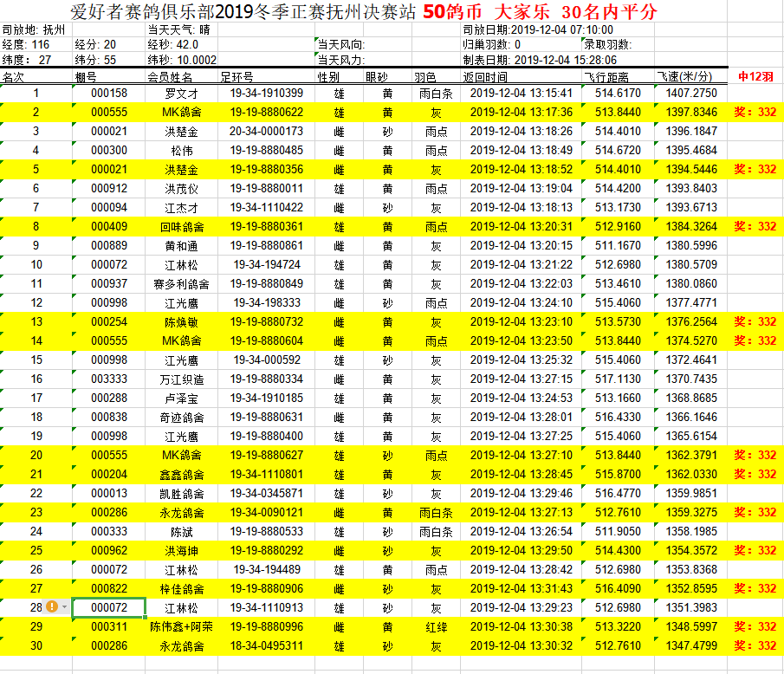The height and width of the screenshot is (674, 784).
Task: Select ring number 19-34-194724
Action: pos(267,264)
